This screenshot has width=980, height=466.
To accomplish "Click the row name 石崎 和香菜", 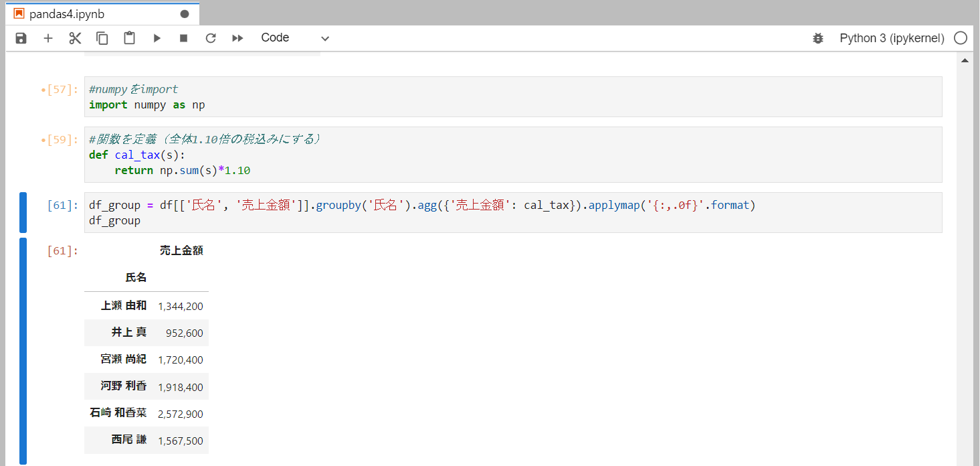I will (x=118, y=413).
